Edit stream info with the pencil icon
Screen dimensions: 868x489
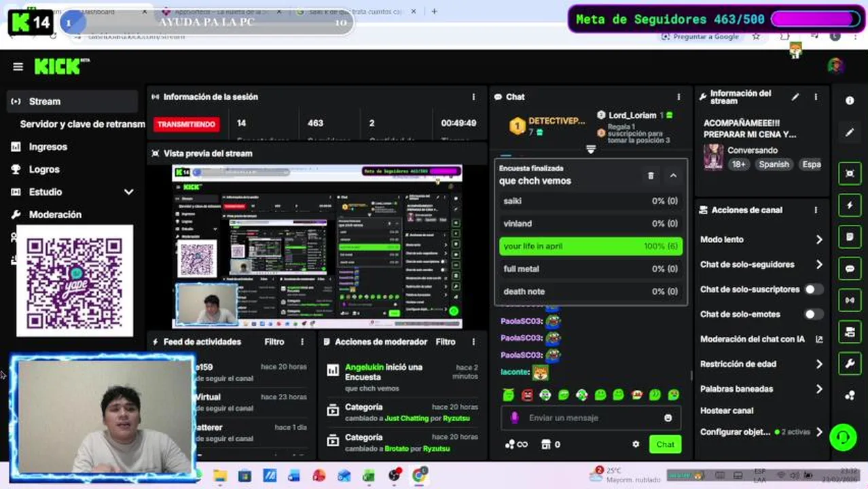[x=795, y=97]
